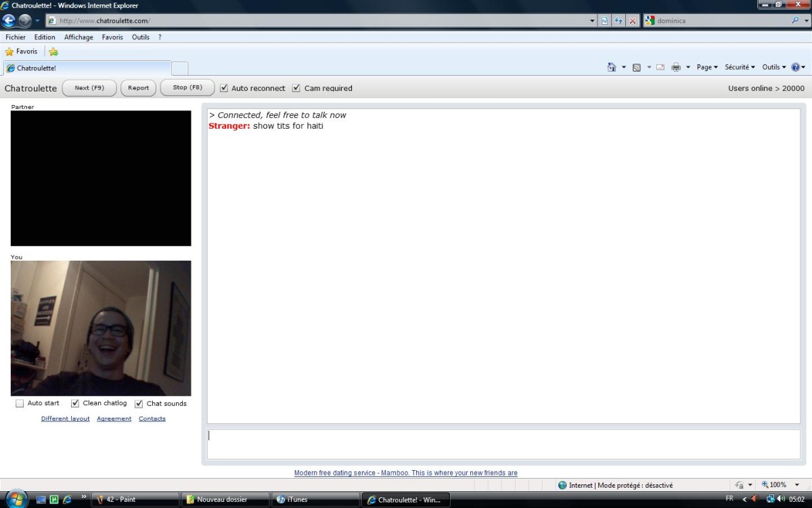Click the browser Forward arrow button
812x508 pixels.
[x=25, y=20]
